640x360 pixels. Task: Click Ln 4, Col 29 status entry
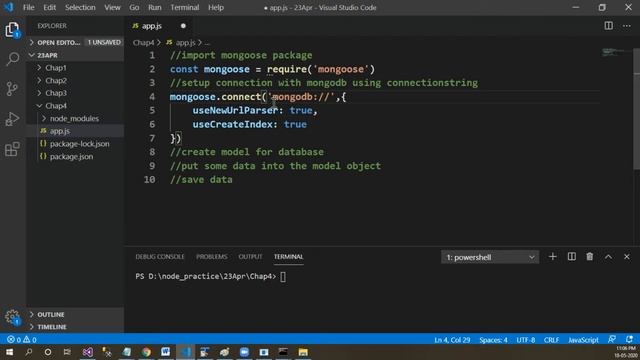pos(452,340)
